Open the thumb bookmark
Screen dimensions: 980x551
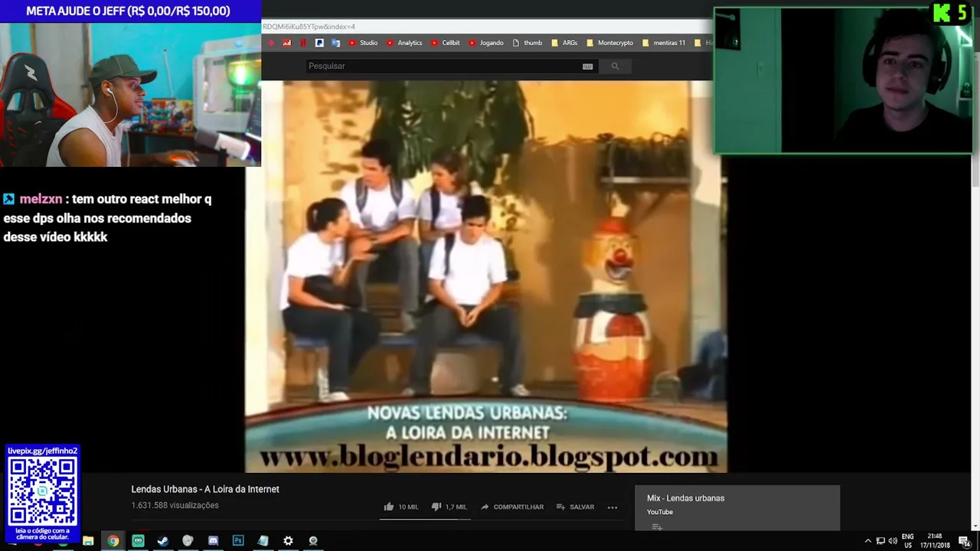pos(528,43)
